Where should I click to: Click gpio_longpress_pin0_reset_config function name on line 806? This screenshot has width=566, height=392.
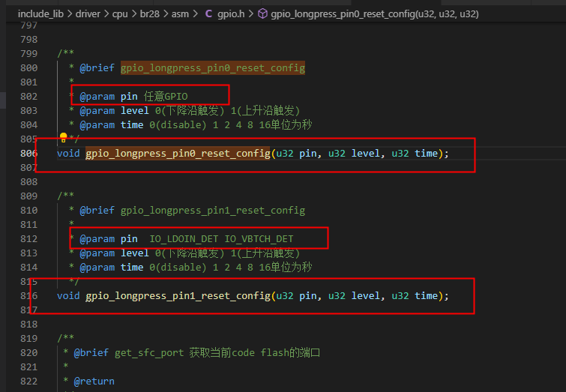point(178,154)
